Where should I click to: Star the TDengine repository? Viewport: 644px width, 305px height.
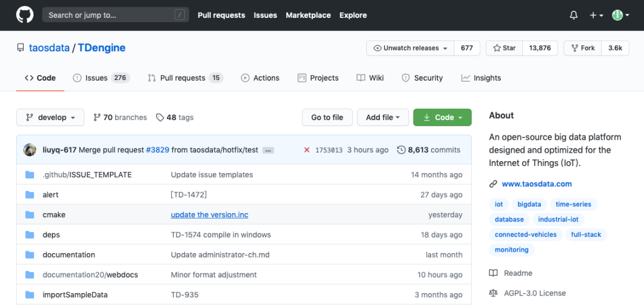[x=504, y=48]
